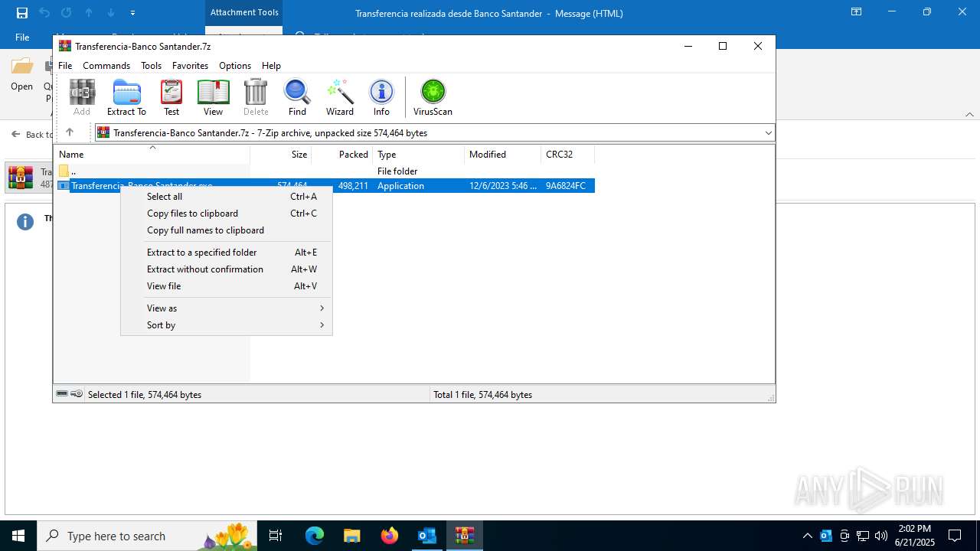Show archive Info
This screenshot has width=980, height=551.
(381, 98)
